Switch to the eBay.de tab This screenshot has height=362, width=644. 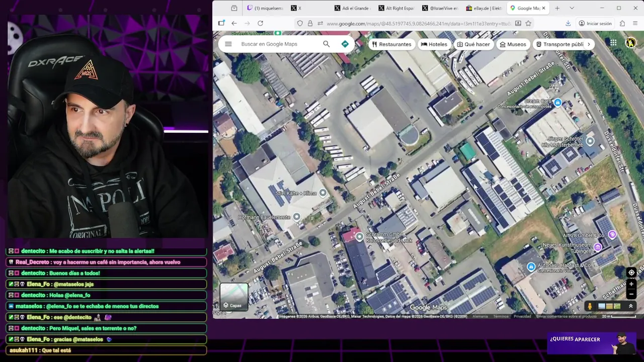point(484,8)
